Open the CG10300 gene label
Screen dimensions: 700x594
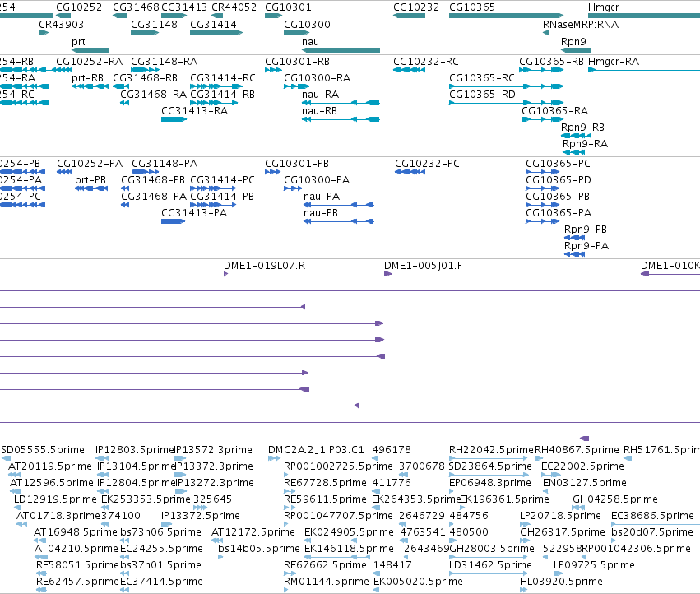pyautogui.click(x=307, y=24)
